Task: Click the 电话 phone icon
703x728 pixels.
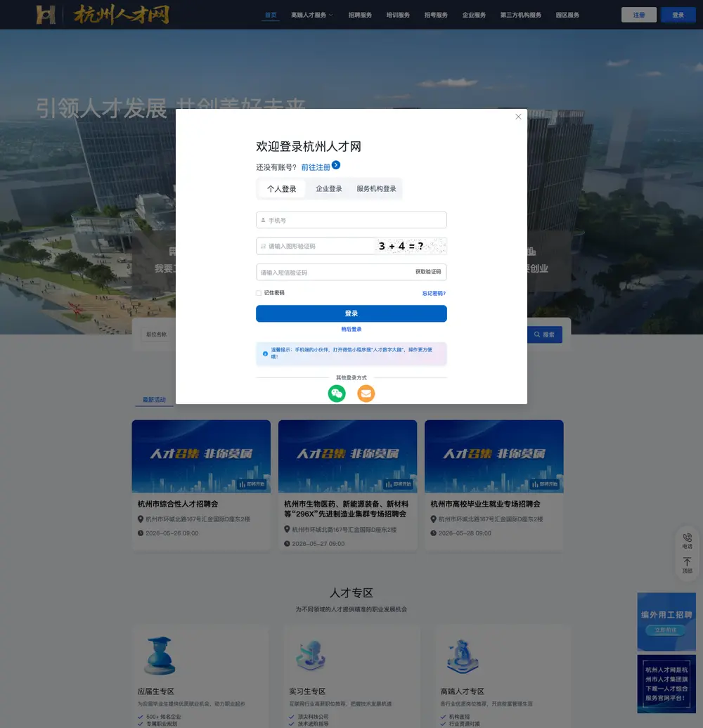Action: tap(688, 537)
